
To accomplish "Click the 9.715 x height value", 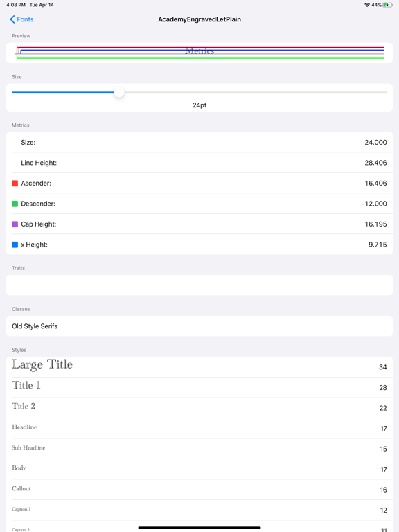I will [x=378, y=245].
